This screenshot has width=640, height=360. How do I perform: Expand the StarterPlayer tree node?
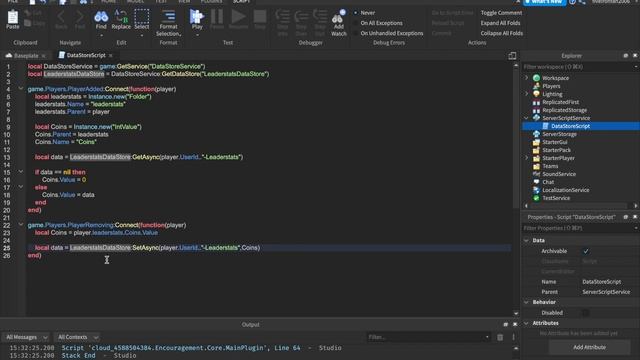click(527, 158)
